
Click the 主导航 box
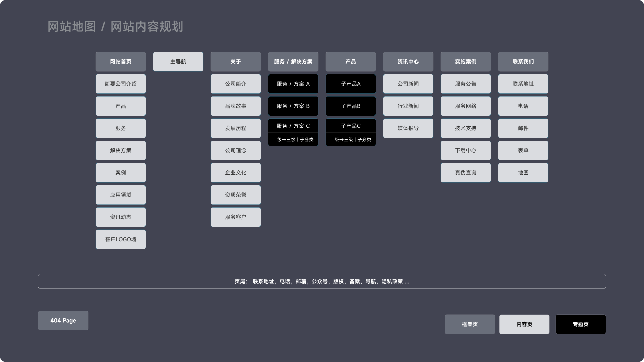pyautogui.click(x=178, y=62)
